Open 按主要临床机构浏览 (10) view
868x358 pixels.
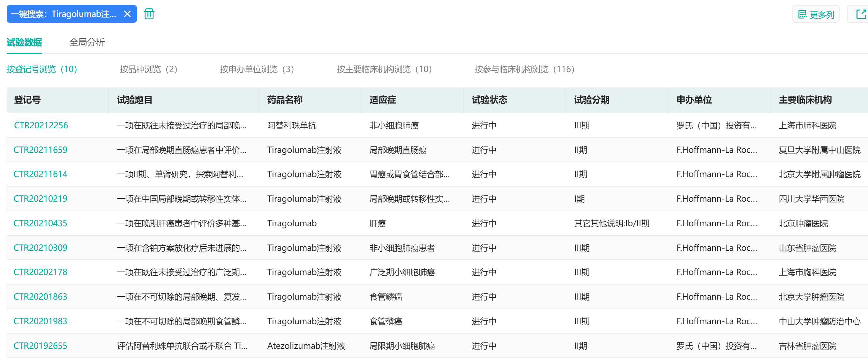pyautogui.click(x=384, y=69)
